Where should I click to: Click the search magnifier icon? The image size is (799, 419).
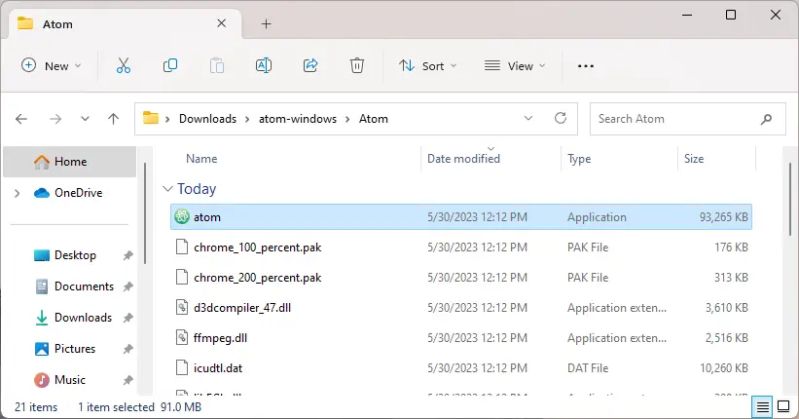(x=766, y=119)
